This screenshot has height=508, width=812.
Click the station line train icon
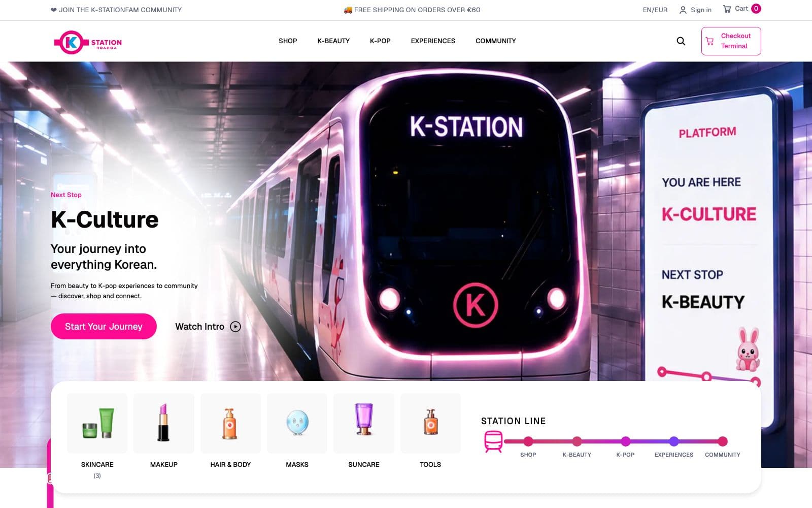point(493,441)
